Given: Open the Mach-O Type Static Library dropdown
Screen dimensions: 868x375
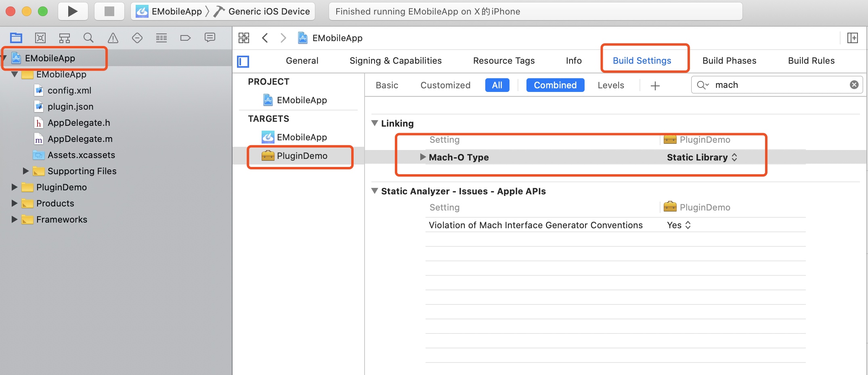Looking at the screenshot, I should tap(702, 157).
